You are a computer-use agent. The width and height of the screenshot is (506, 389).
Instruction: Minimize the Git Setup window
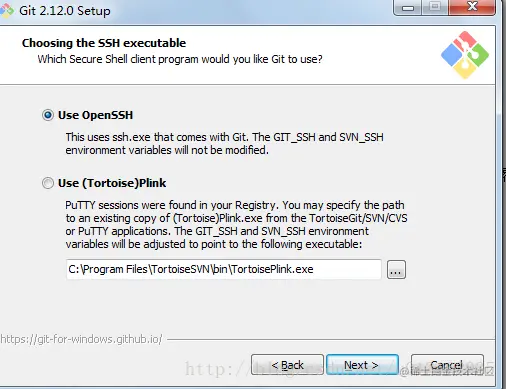(x=408, y=8)
